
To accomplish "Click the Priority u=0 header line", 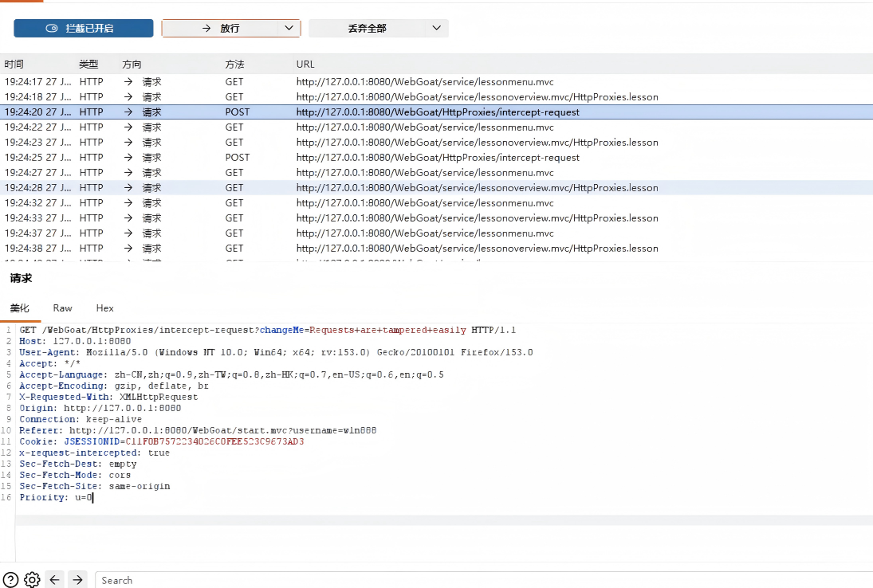I will click(x=57, y=496).
